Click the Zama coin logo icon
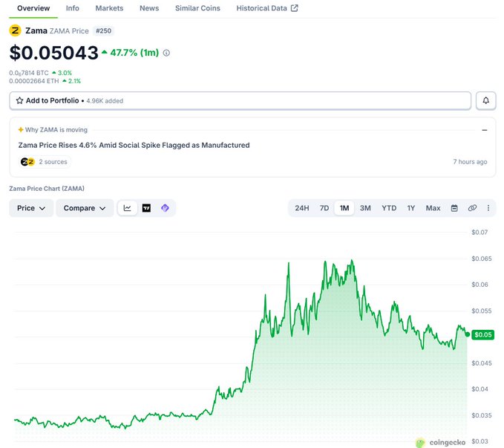Image resolution: width=504 pixels, height=448 pixels. click(x=15, y=31)
